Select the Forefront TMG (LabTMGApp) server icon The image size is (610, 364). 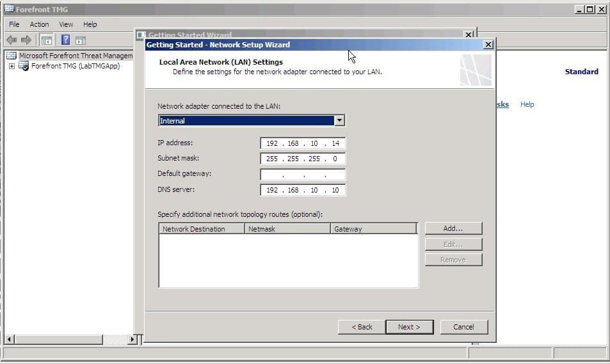pos(24,66)
